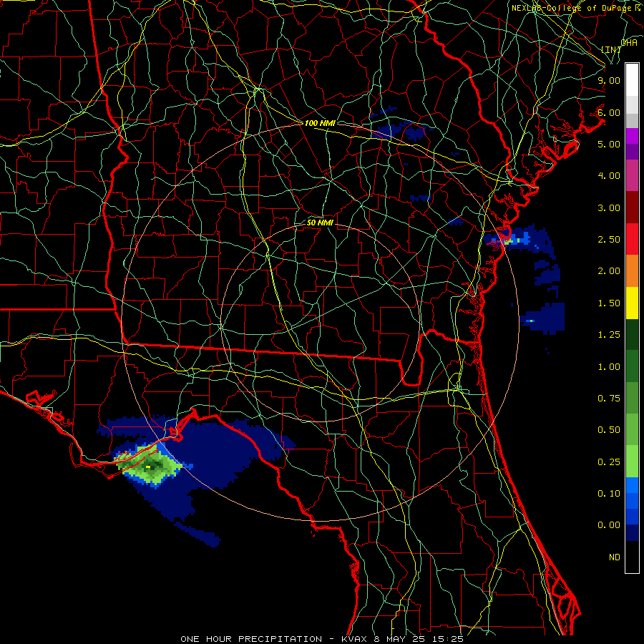Click the OHA product label
This screenshot has height=644, width=644.
click(x=629, y=42)
